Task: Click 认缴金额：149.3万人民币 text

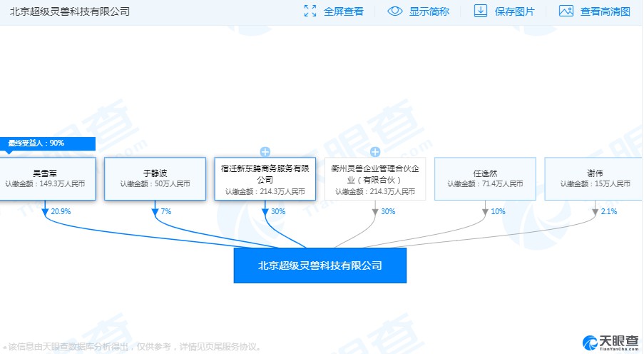Action: [x=45, y=184]
